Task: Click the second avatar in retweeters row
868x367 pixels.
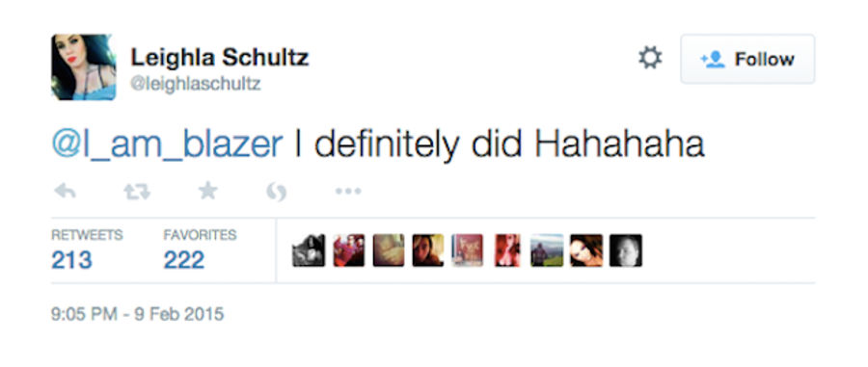Action: (349, 250)
